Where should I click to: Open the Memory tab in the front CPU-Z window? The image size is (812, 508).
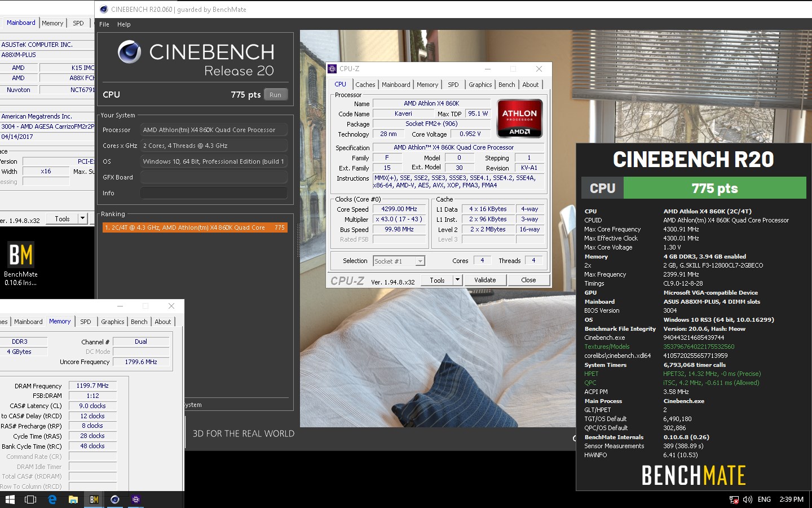[427, 85]
